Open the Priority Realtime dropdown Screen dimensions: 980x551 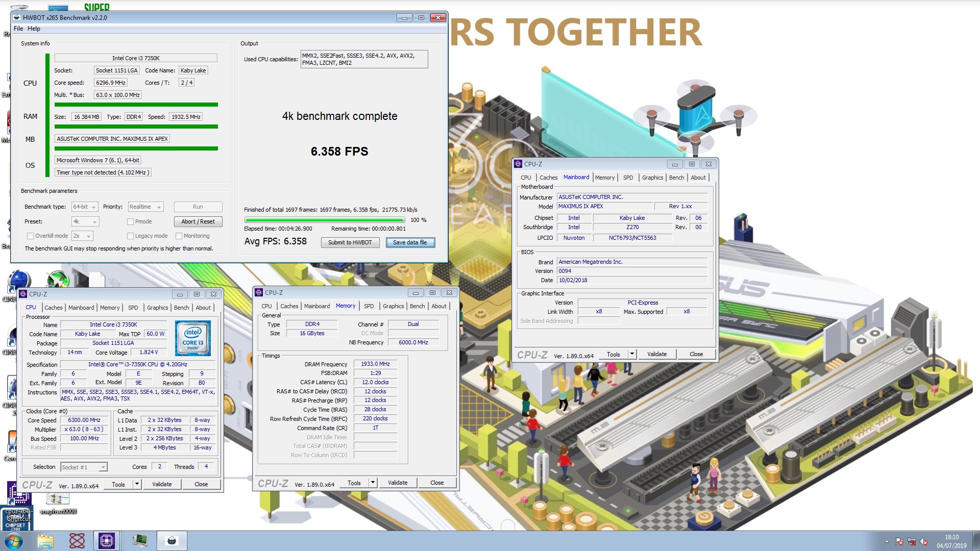click(x=145, y=207)
